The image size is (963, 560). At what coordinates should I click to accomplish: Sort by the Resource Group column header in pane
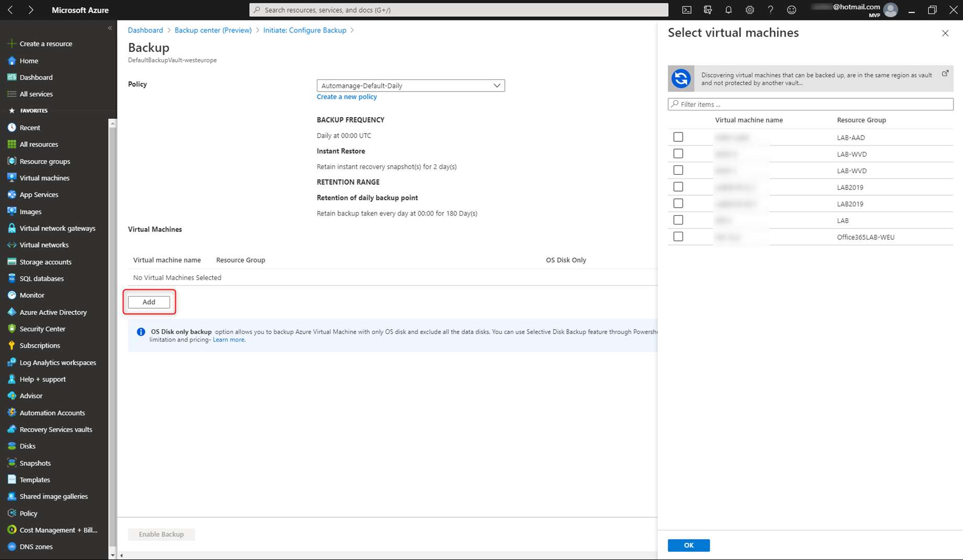[861, 120]
